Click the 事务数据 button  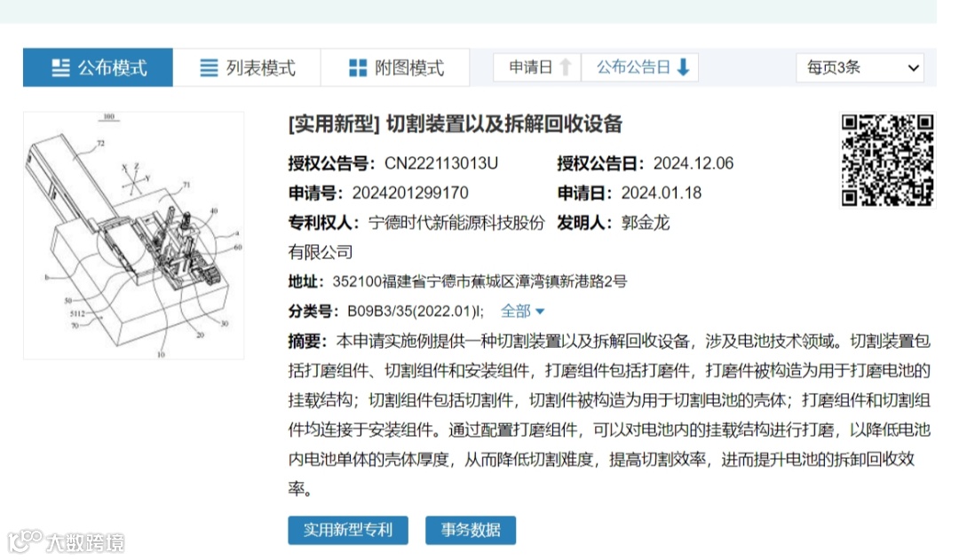(x=471, y=530)
